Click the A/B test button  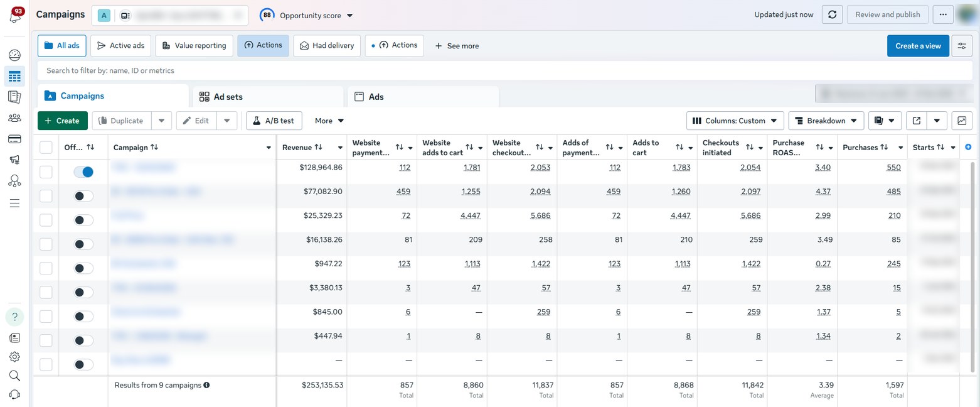274,121
